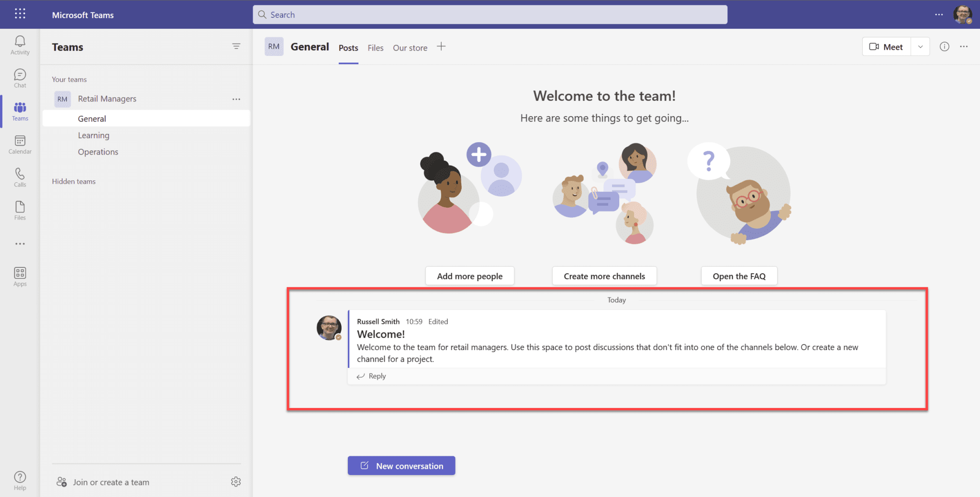Open settings and more in title bar
Image resolution: width=980 pixels, height=497 pixels.
939,14
